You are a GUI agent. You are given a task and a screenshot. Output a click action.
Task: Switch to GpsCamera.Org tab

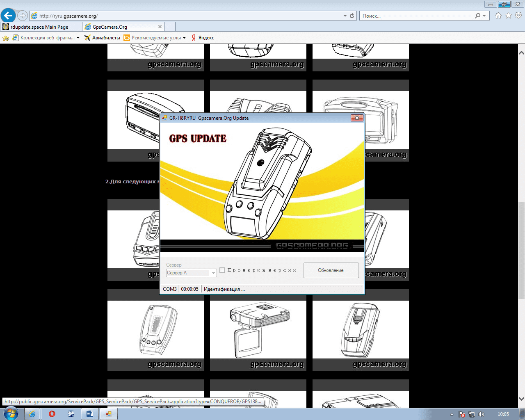coord(123,27)
